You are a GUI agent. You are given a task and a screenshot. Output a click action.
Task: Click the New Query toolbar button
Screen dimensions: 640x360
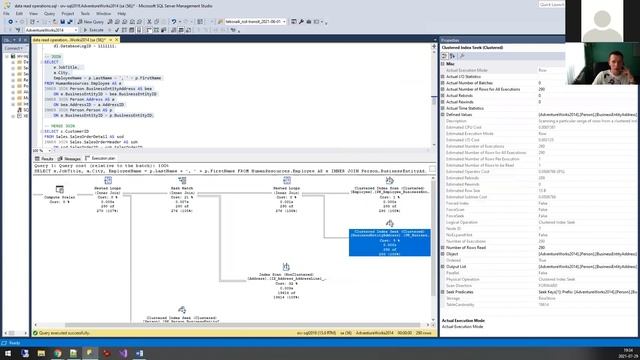90,22
